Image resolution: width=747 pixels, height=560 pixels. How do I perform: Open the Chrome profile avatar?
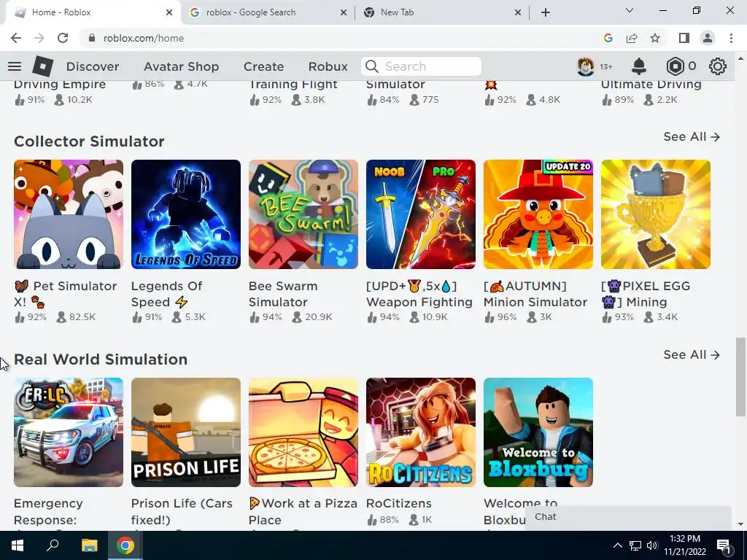[708, 38]
